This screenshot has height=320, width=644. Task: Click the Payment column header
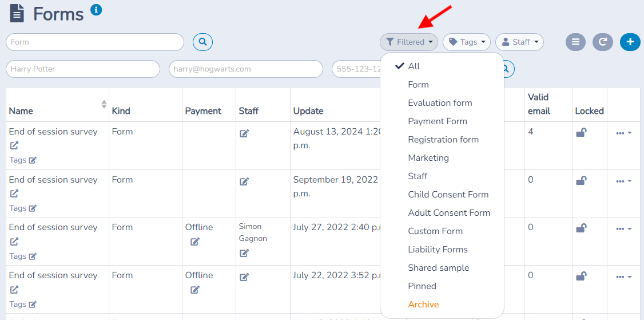click(203, 110)
